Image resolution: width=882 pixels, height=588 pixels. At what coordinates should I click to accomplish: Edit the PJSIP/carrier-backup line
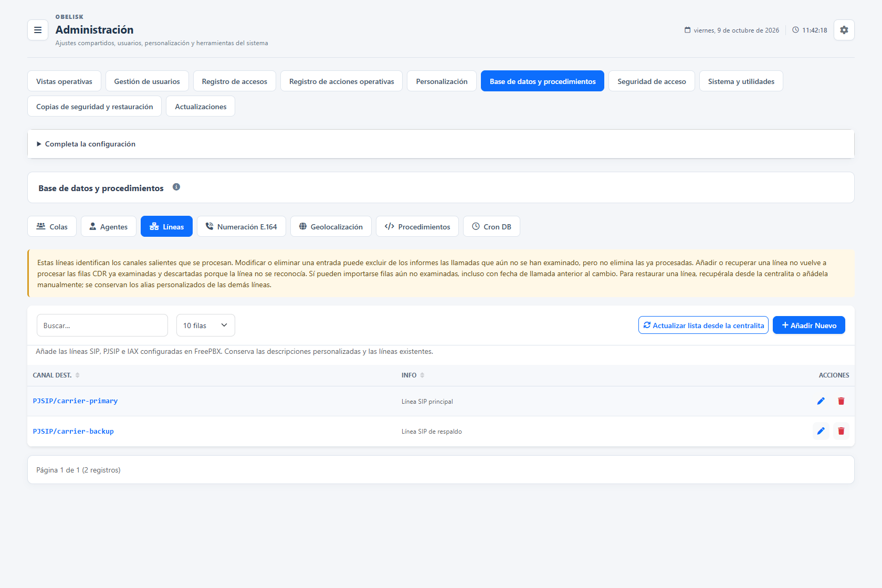click(x=821, y=431)
